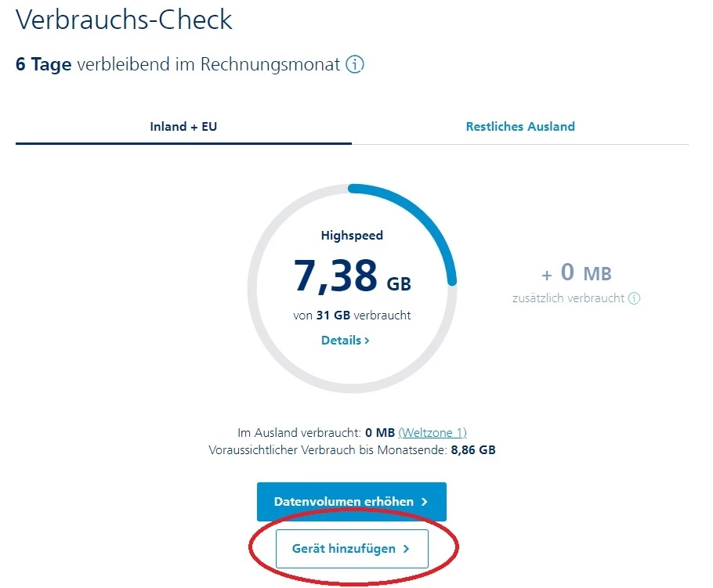Follow the Weltzone 1 link

(433, 433)
